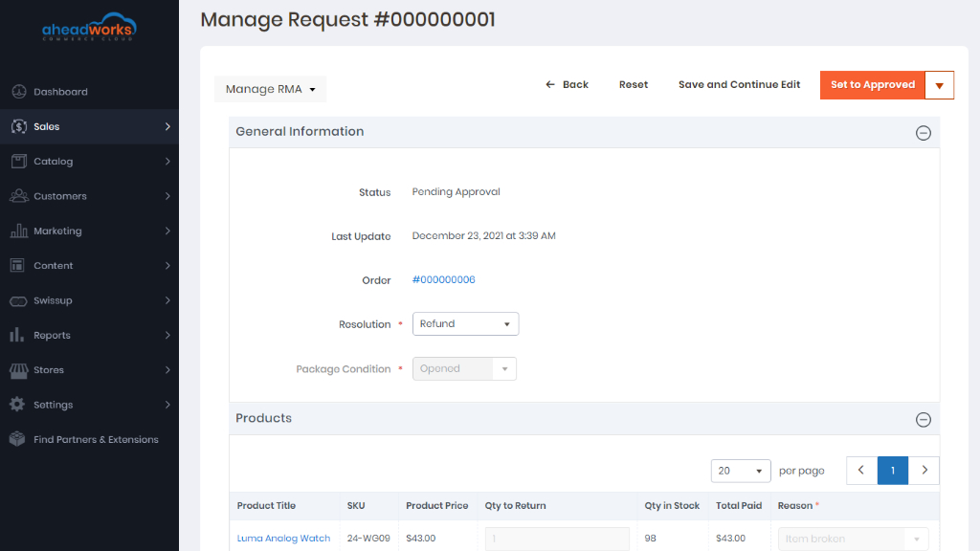980x551 pixels.
Task: Open Customers menu item
Action: pos(89,196)
